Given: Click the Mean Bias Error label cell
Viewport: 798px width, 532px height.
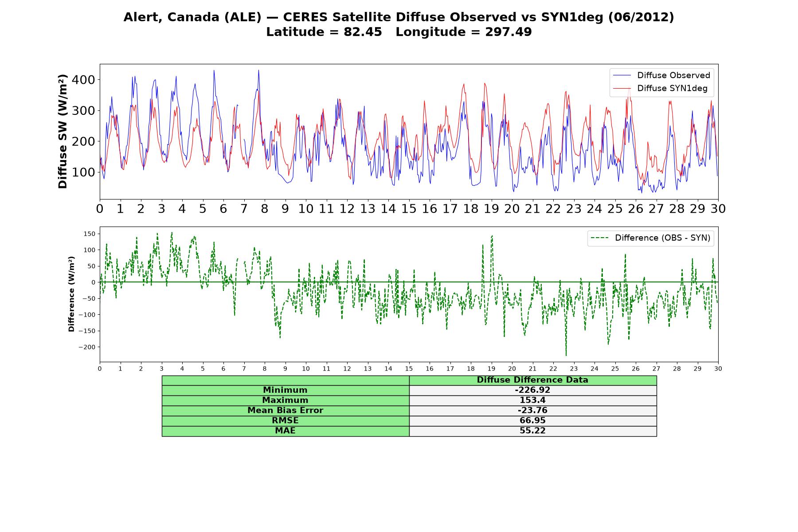Looking at the screenshot, I should click(x=286, y=411).
